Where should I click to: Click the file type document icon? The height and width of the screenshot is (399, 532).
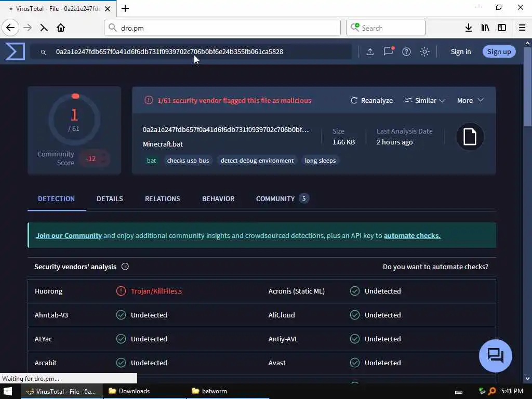470,137
